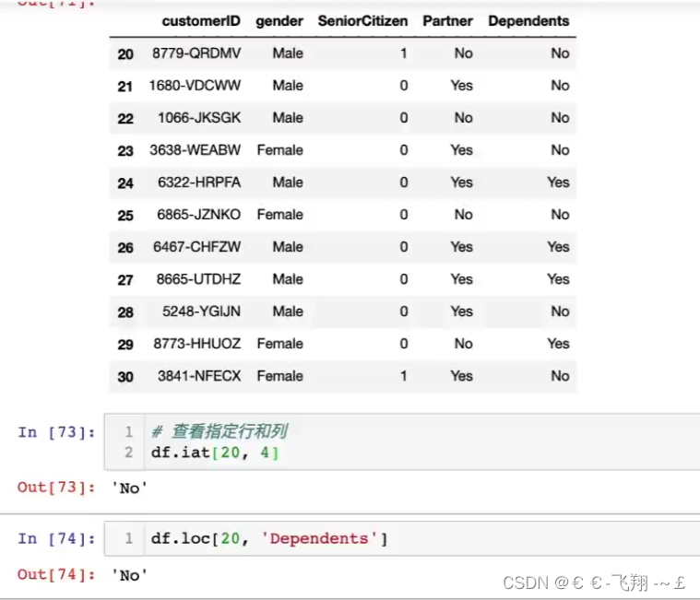
Task: Click the SeniorCitizen column header
Action: [362, 21]
